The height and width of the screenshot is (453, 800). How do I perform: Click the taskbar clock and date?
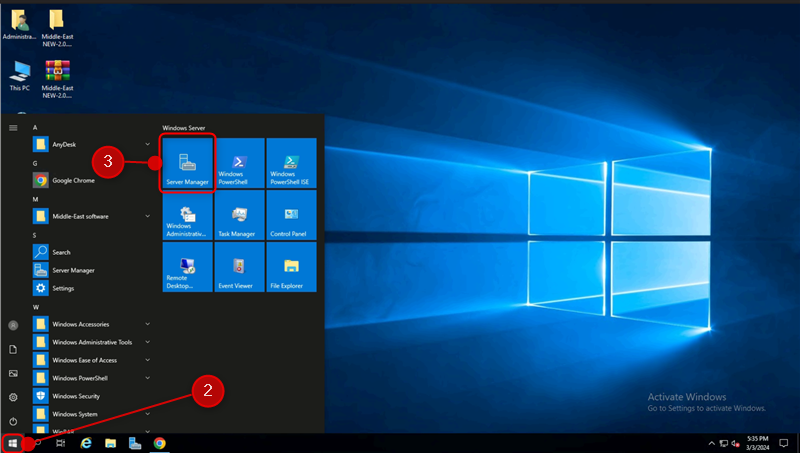(x=758, y=443)
